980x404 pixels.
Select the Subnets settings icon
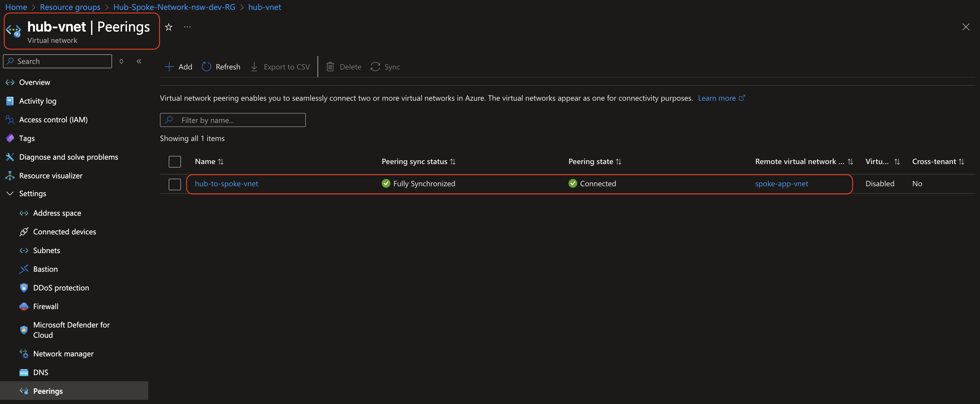click(24, 250)
